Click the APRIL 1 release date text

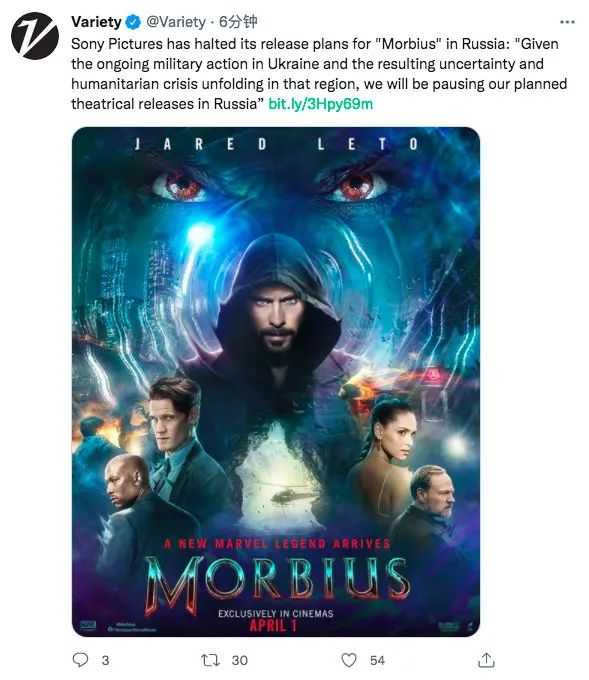click(x=273, y=625)
